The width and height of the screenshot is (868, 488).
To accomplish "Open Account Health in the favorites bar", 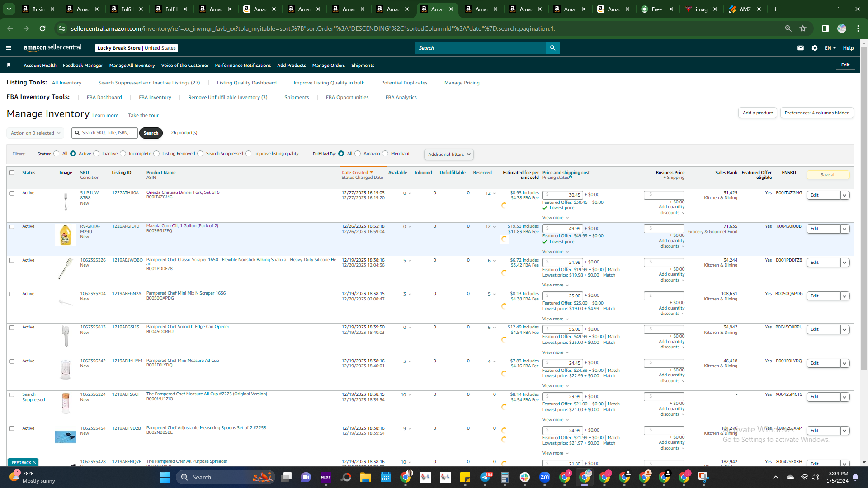I will pyautogui.click(x=40, y=66).
